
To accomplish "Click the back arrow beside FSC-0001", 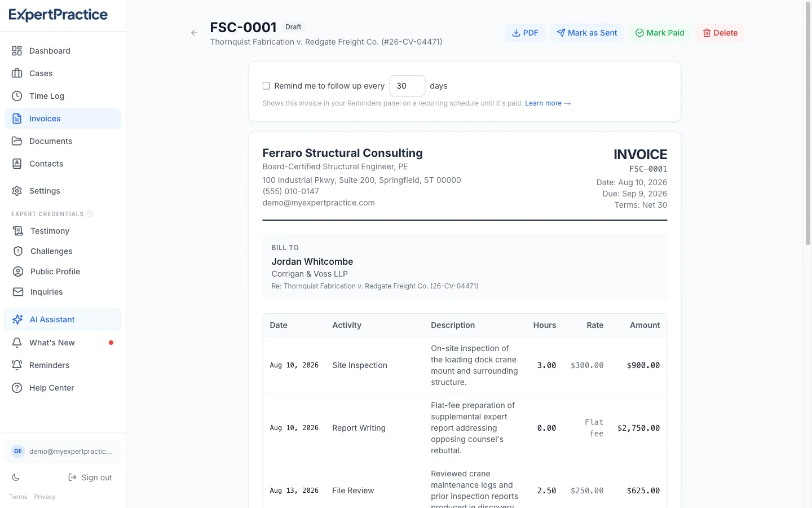I will point(194,33).
